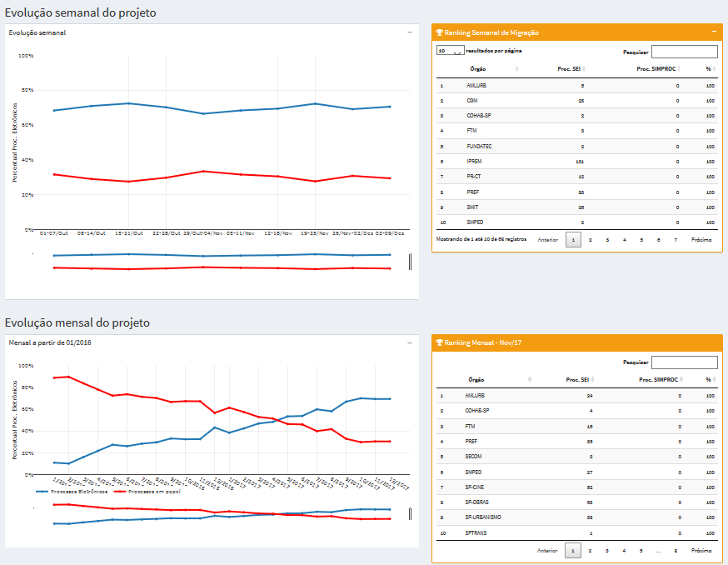
Task: Focus the Pesquisar field in monthly ranking
Action: tap(685, 362)
